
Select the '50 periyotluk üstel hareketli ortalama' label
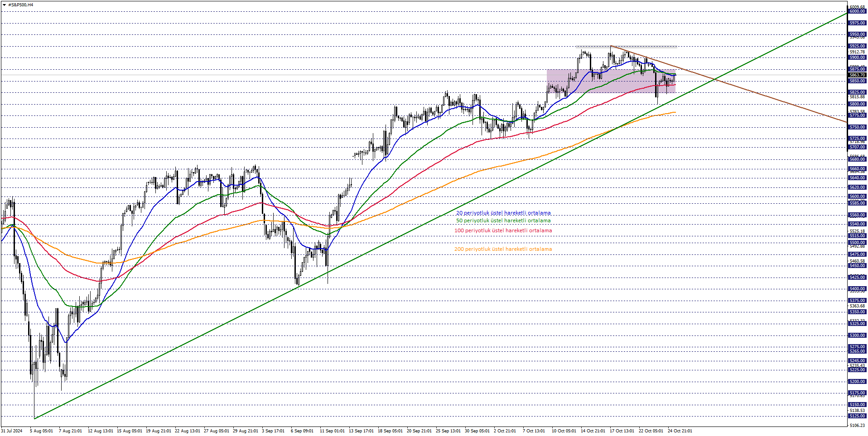(503, 220)
